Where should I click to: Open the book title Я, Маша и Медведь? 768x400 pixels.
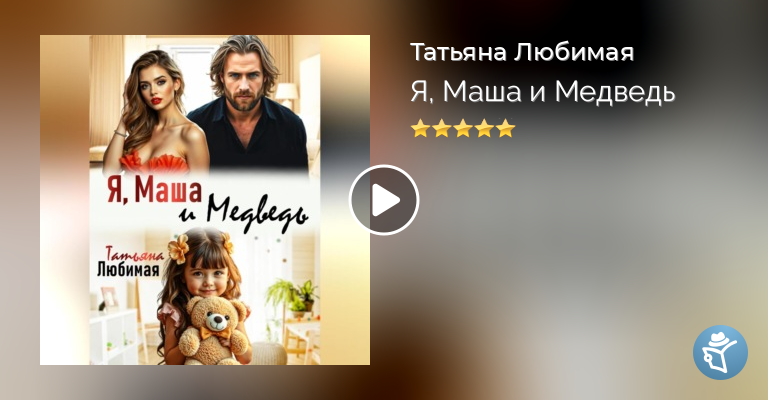(543, 92)
